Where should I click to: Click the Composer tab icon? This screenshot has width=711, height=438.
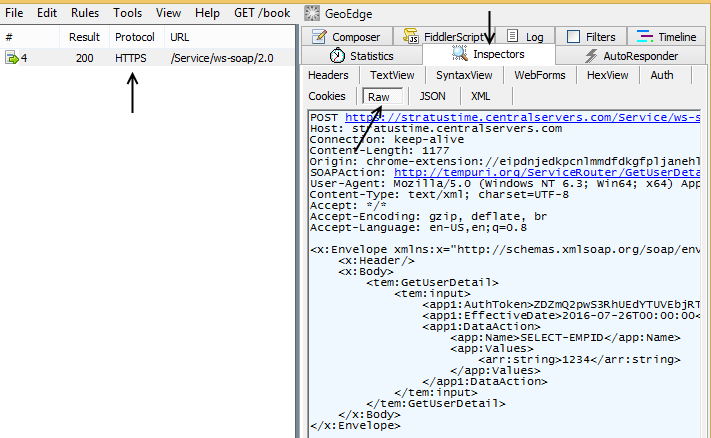(319, 37)
